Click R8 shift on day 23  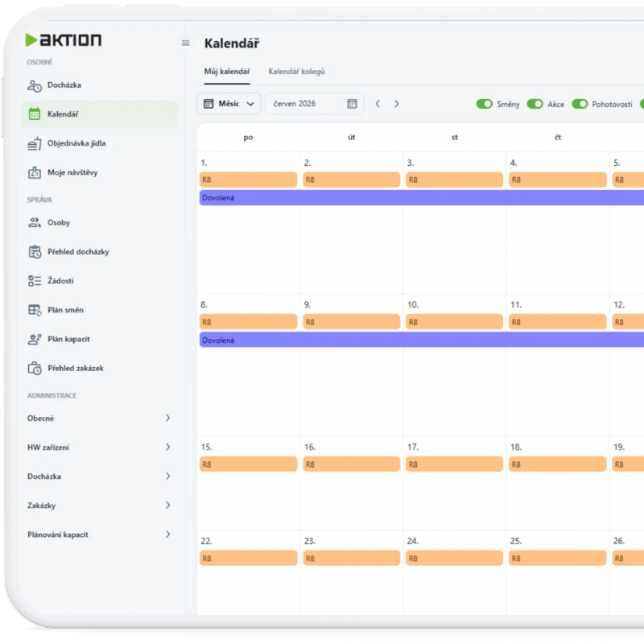(352, 559)
